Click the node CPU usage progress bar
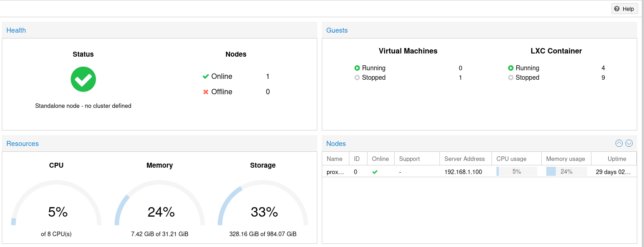Screen dimensions: 644x247 [516, 172]
